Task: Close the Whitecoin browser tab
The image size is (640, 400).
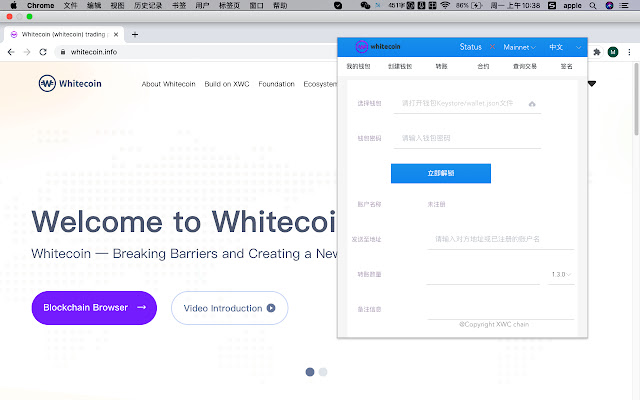Action: coord(116,34)
